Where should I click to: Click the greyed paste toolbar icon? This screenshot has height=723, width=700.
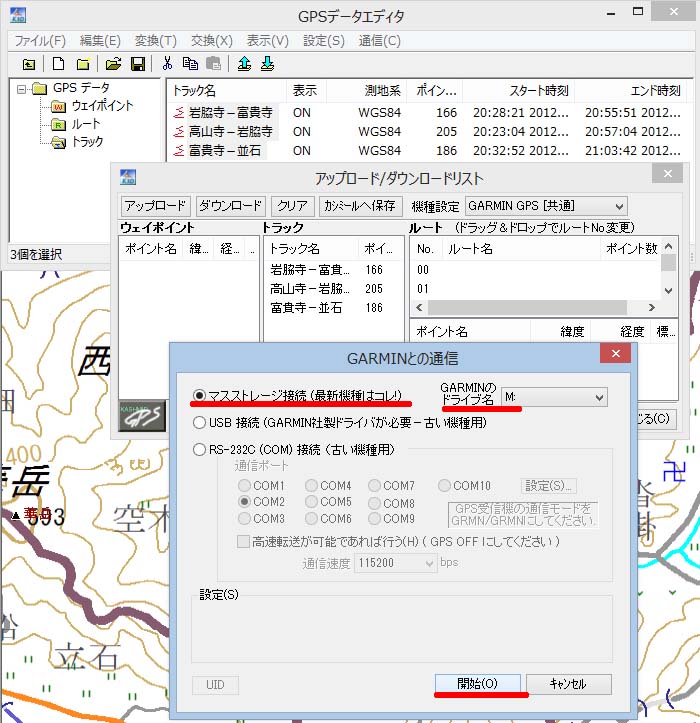click(213, 63)
